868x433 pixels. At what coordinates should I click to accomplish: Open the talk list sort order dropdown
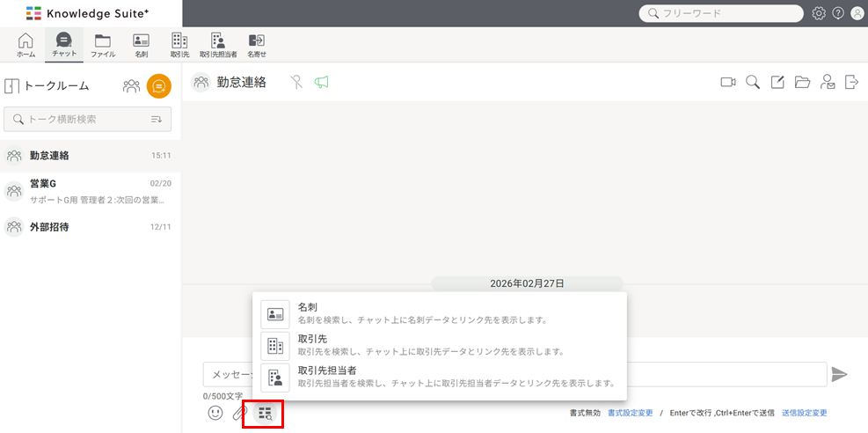click(157, 119)
